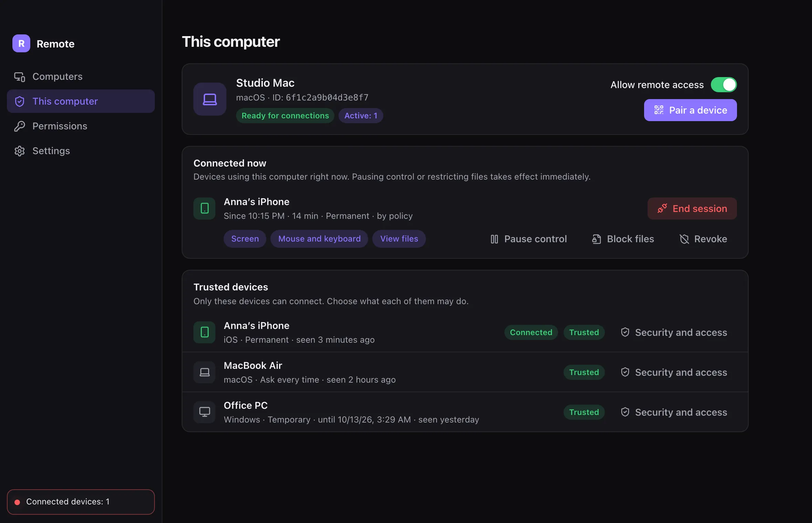Open the Computers section

click(x=81, y=77)
